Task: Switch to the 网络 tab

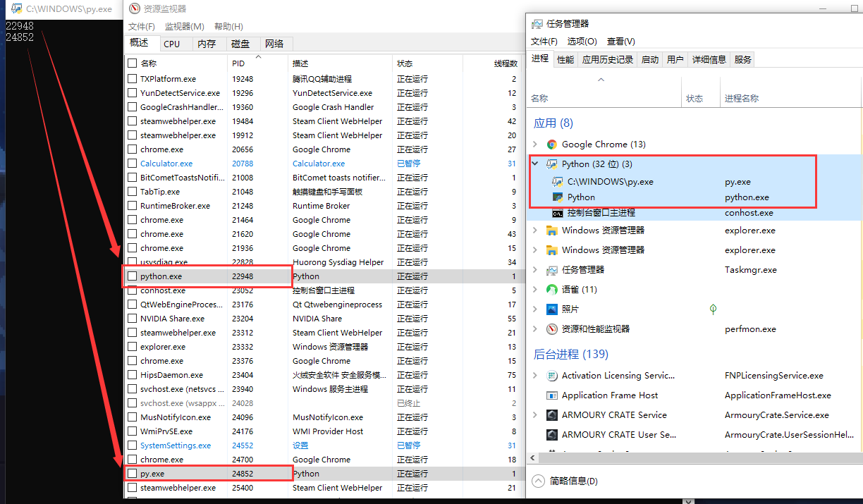Action: (x=275, y=44)
